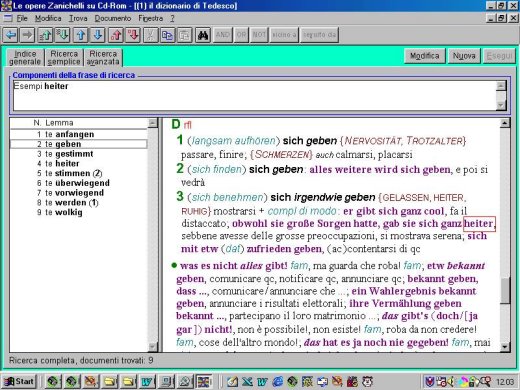The height and width of the screenshot is (390, 520).
Task: Switch to the Ricerca semplice tab
Action: [x=64, y=58]
